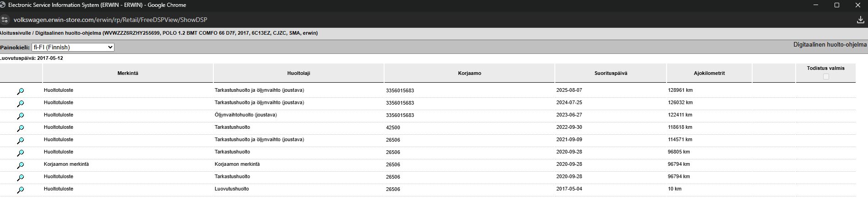
Task: Click the Suorituspäivä column header
Action: (611, 73)
